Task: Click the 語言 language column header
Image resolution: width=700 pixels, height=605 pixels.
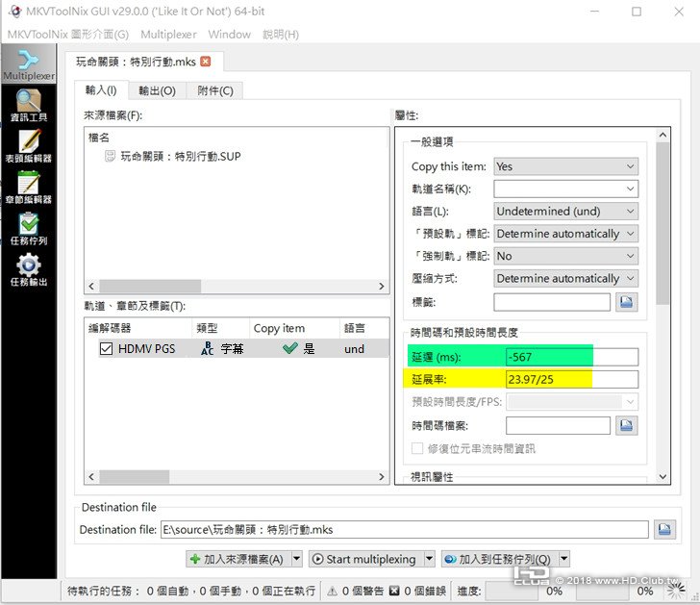Action: (363, 328)
